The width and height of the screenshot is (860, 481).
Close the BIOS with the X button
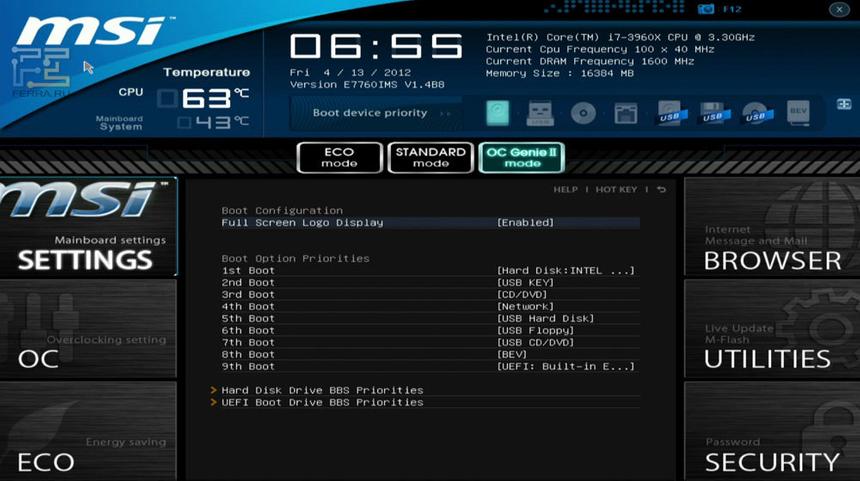[x=839, y=9]
